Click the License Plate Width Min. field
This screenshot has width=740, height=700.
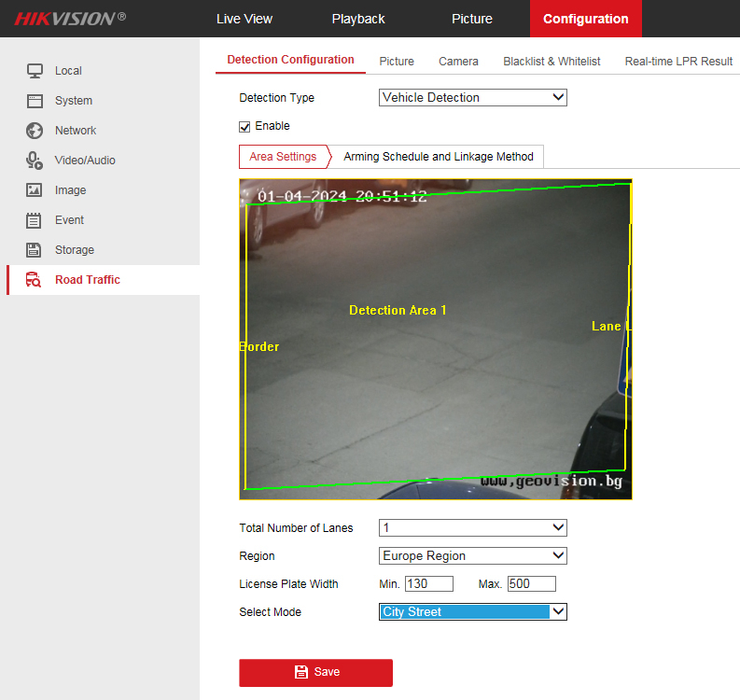tap(428, 584)
